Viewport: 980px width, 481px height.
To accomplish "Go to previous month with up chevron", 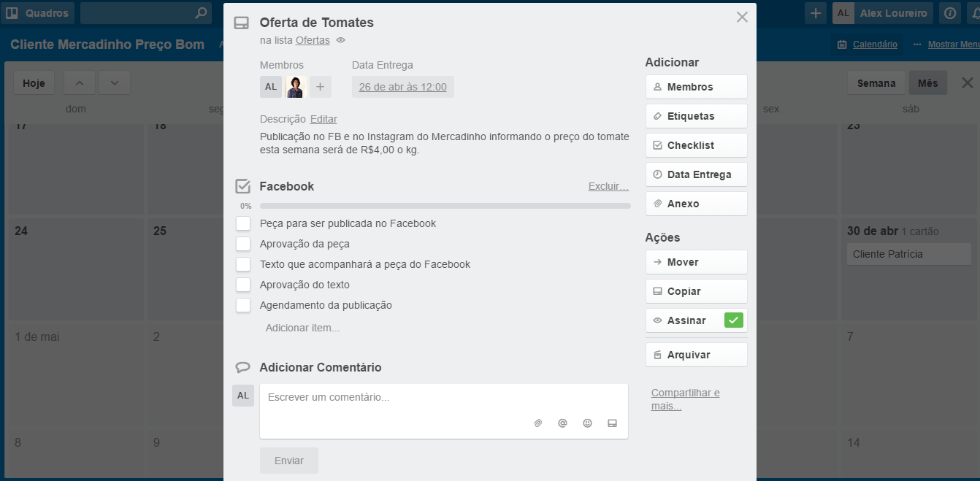I will click(x=80, y=83).
